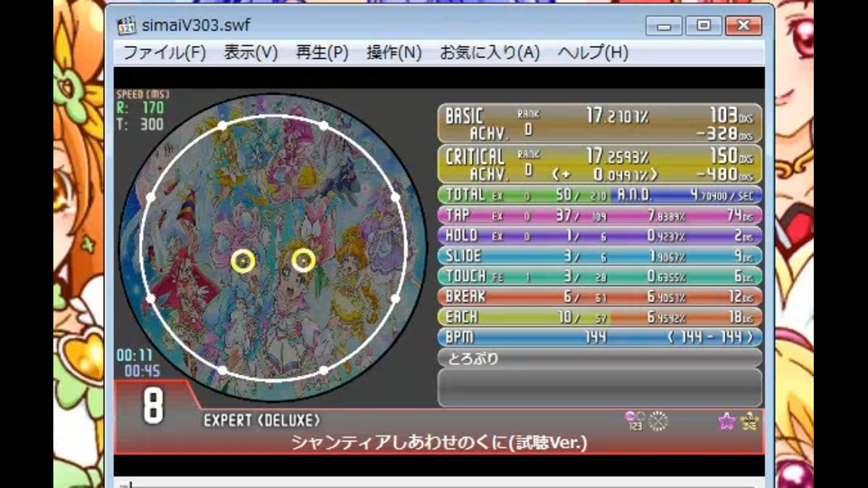868x488 pixels.
Task: Click the SLIDE statistics row
Action: point(599,256)
